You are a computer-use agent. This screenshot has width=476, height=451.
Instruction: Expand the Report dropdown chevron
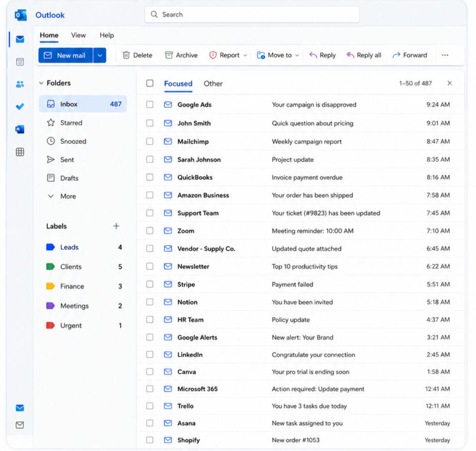coord(245,55)
